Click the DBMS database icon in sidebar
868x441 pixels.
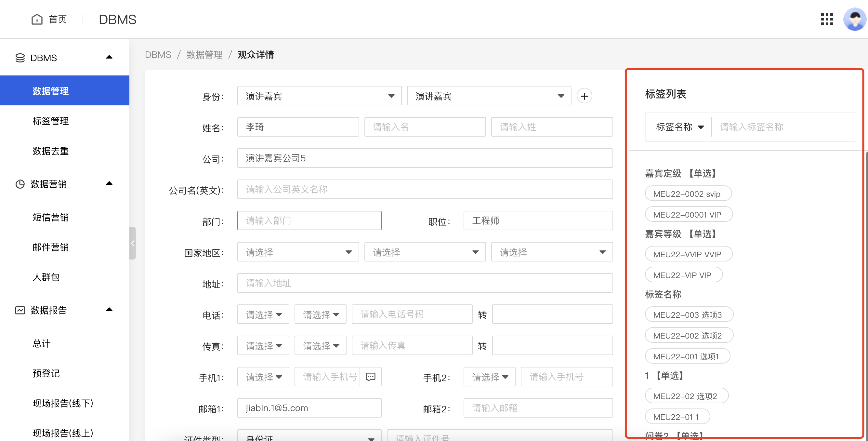[x=20, y=58]
